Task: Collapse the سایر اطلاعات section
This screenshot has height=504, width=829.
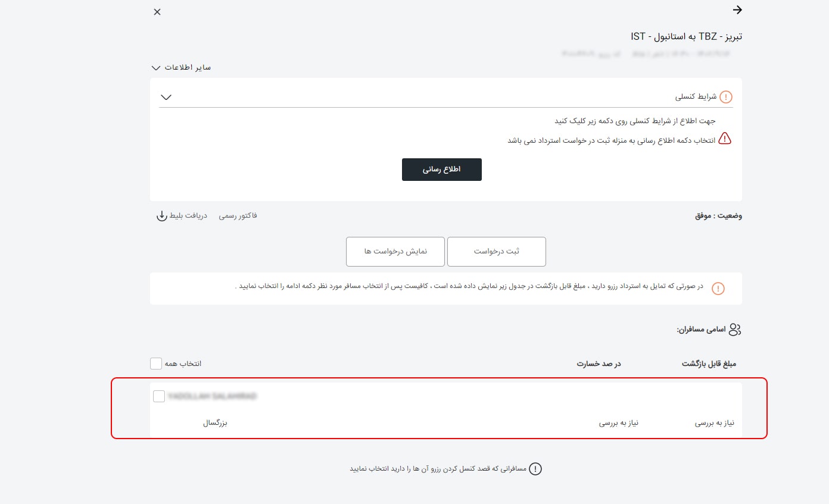Action: point(156,68)
